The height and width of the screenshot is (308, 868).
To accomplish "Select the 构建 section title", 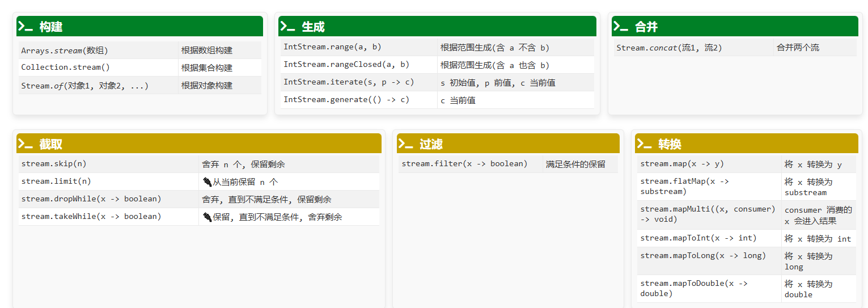I will [x=51, y=27].
